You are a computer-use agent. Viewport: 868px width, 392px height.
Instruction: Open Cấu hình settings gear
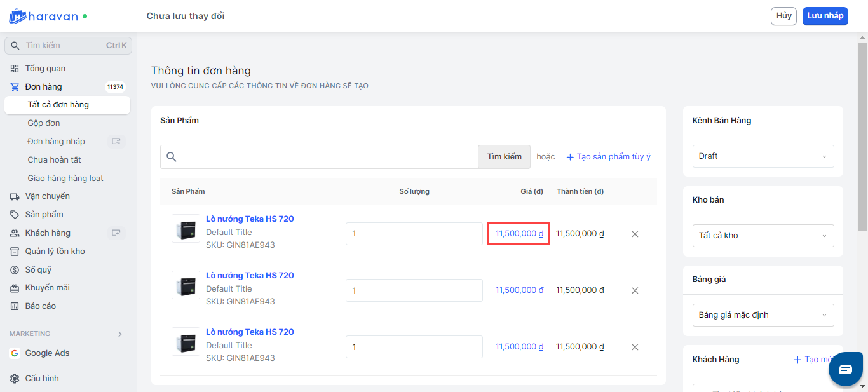(15, 379)
